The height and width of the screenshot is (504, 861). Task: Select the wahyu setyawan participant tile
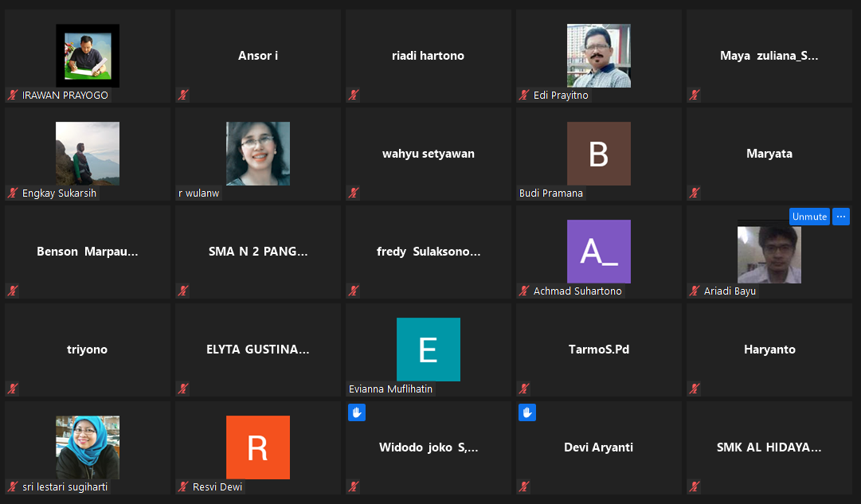click(428, 154)
